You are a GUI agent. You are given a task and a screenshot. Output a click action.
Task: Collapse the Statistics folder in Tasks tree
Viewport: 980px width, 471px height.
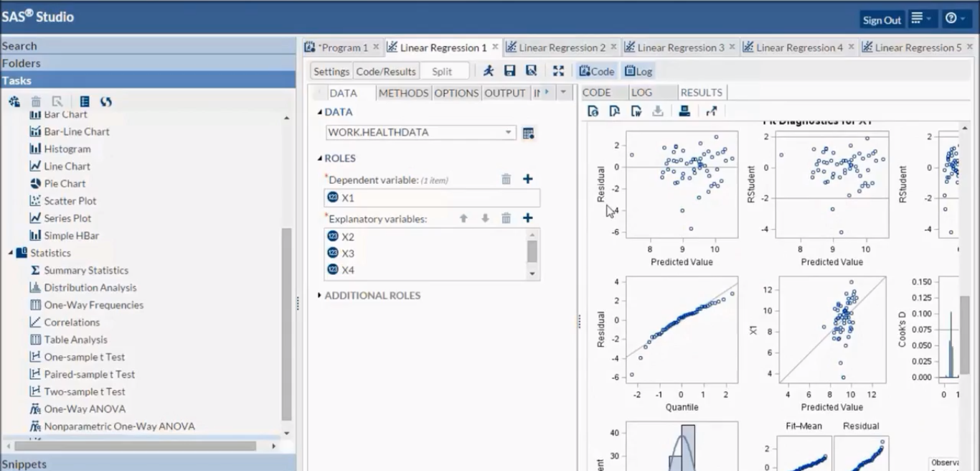click(x=11, y=253)
